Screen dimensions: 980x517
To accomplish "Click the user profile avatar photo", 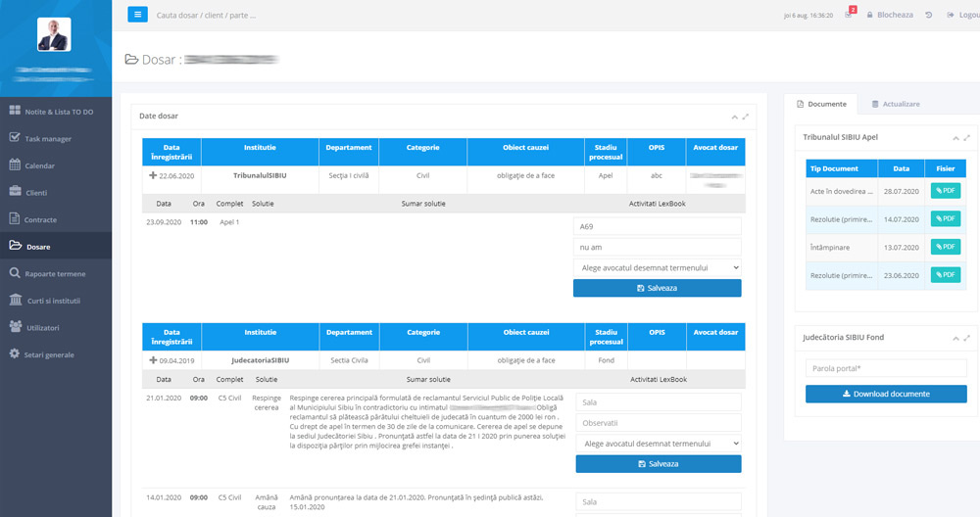I will tap(54, 34).
